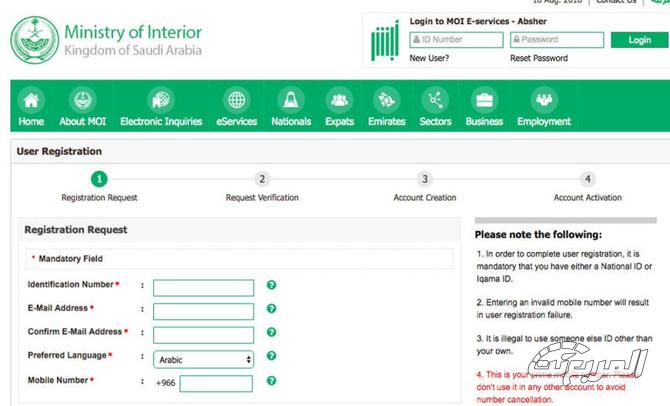The image size is (670, 406).
Task: Click the Home icon in navigation bar
Action: pos(31,100)
